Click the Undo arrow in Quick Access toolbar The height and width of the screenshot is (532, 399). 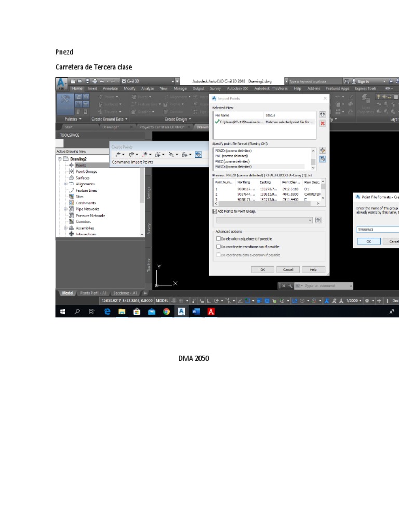click(x=102, y=82)
